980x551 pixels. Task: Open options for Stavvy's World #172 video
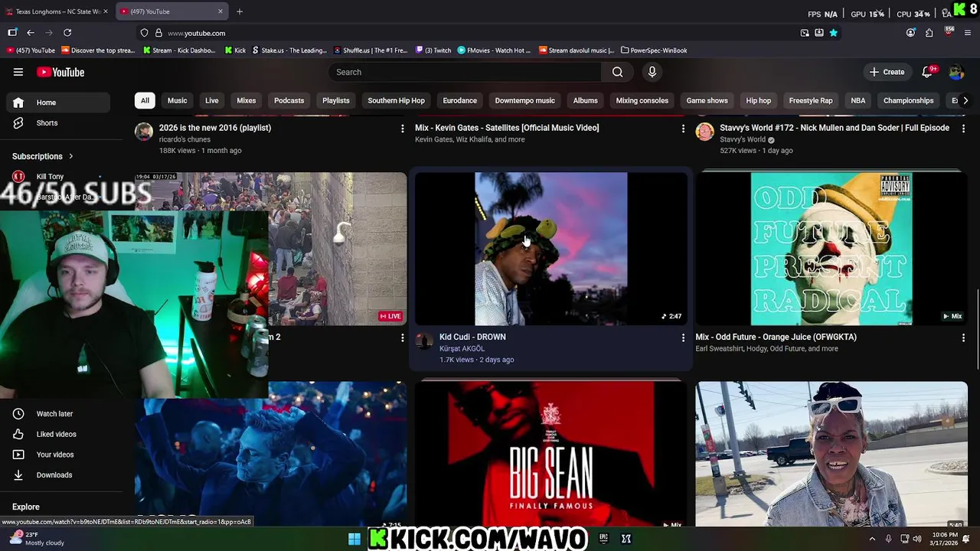pyautogui.click(x=963, y=129)
